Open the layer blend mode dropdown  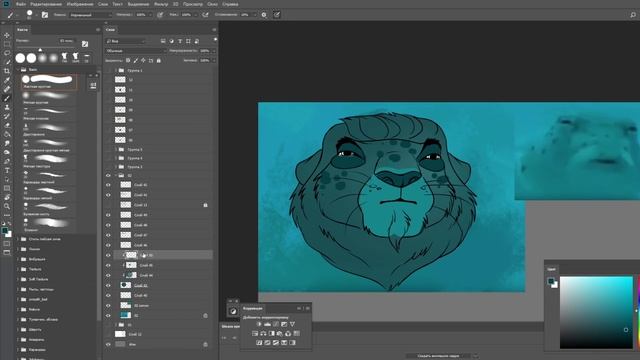pyautogui.click(x=136, y=51)
